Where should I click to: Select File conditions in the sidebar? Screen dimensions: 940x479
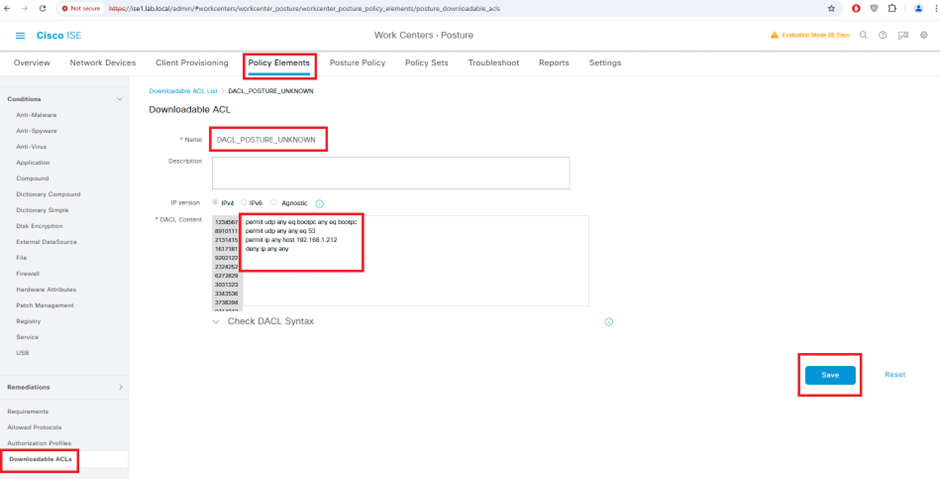click(21, 258)
